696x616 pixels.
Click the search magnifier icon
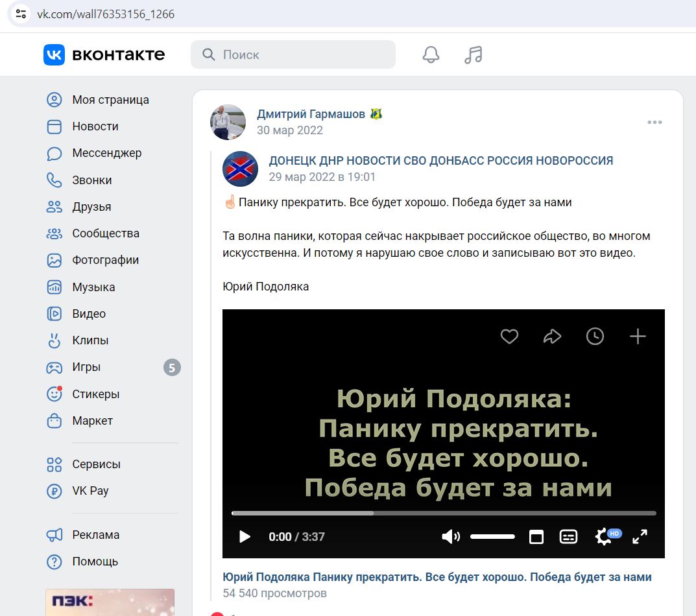[x=208, y=54]
